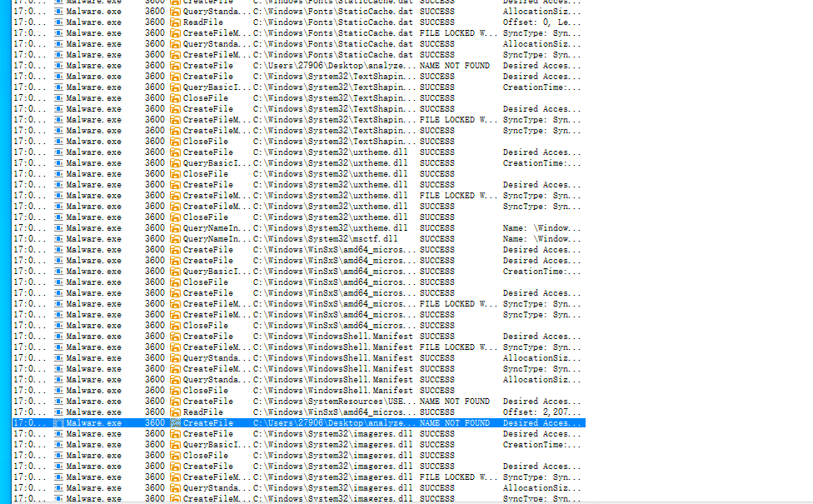Select the CloseFile imageres.dll event
This screenshot has width=813, height=504.
point(299,455)
